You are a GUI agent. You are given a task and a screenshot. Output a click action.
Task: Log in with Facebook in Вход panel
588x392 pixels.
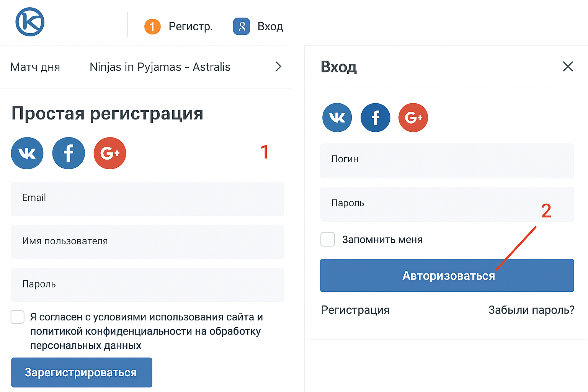[375, 118]
